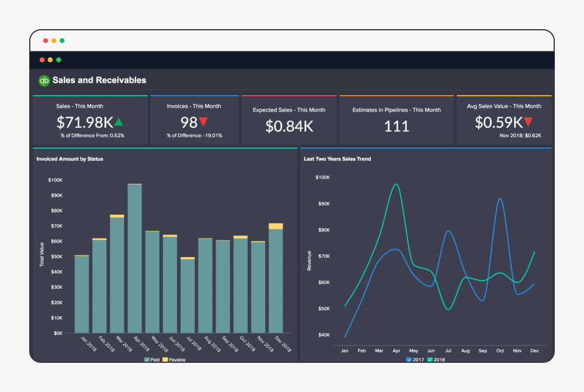Click the yellow Payable legend swatch icon
The image size is (584, 392).
pos(165,360)
